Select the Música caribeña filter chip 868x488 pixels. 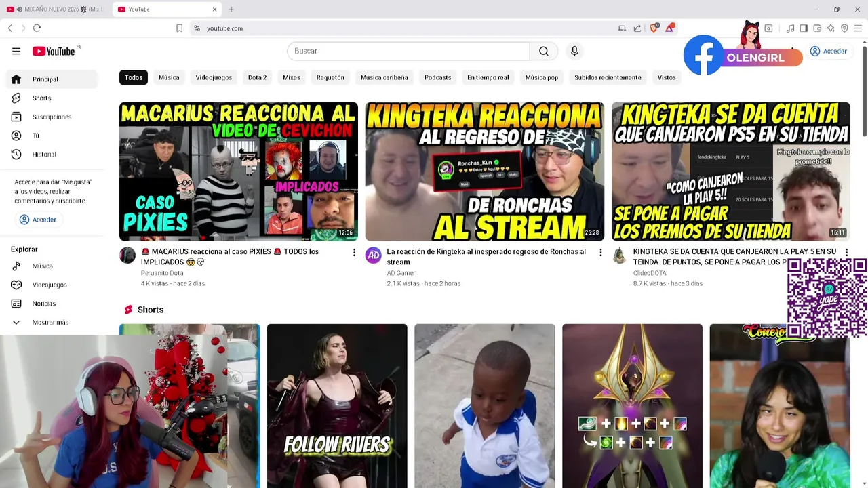[384, 77]
